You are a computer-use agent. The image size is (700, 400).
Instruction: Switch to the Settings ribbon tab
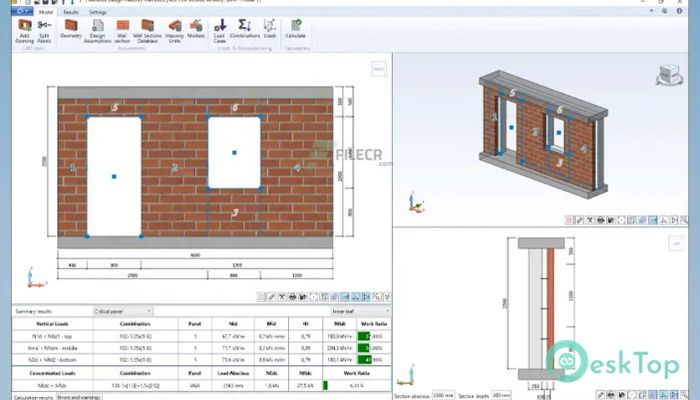pos(97,12)
